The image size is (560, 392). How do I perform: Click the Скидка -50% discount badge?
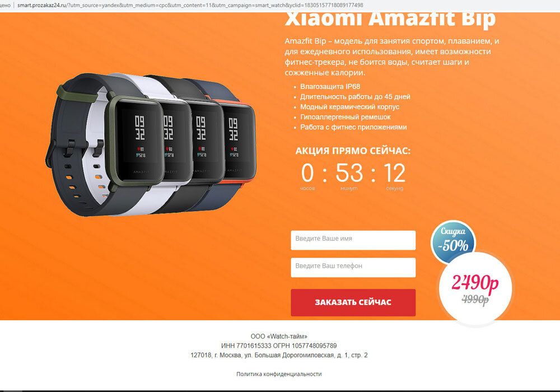click(x=453, y=239)
